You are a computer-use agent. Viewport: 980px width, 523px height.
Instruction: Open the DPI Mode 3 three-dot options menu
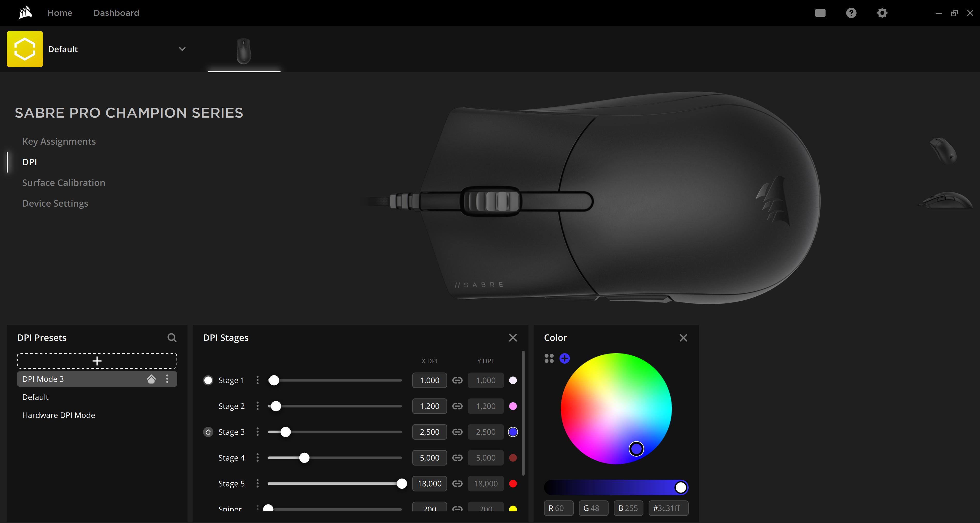pyautogui.click(x=167, y=379)
